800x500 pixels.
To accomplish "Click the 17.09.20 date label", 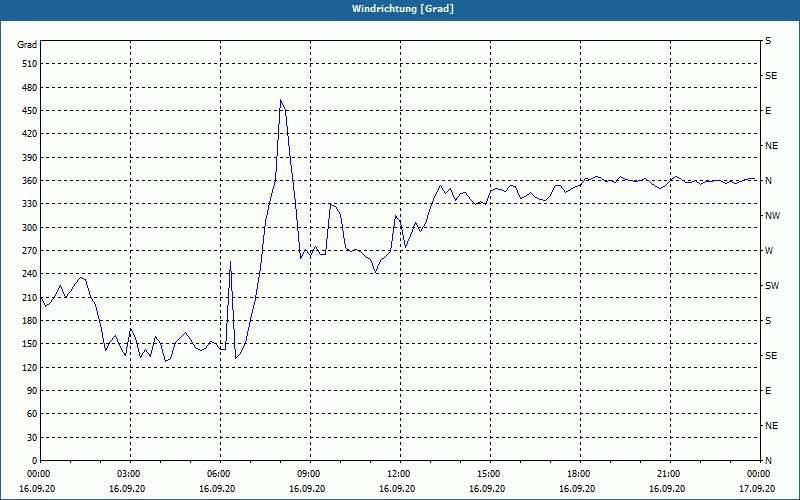I will pos(757,489).
